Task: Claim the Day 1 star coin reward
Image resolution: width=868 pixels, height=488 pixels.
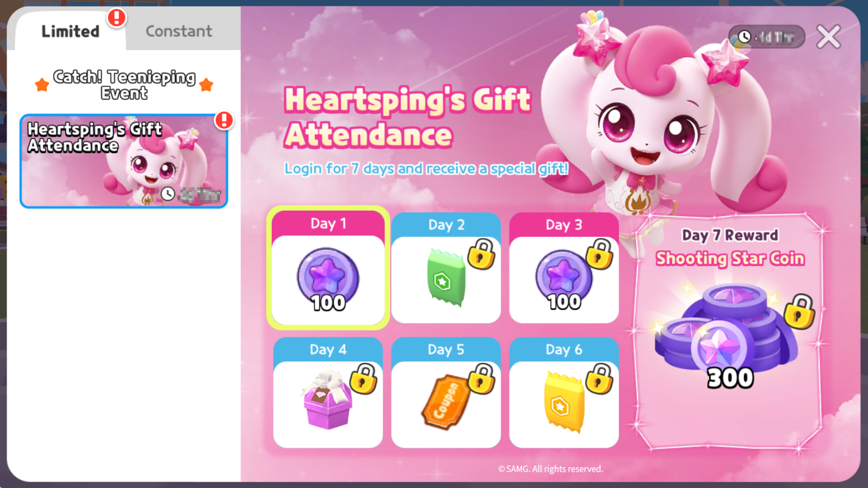Action: (x=328, y=279)
